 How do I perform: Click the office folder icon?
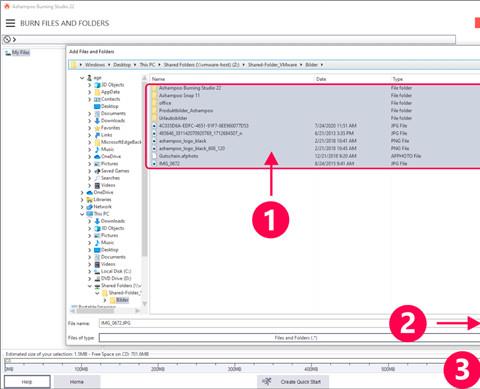click(154, 103)
